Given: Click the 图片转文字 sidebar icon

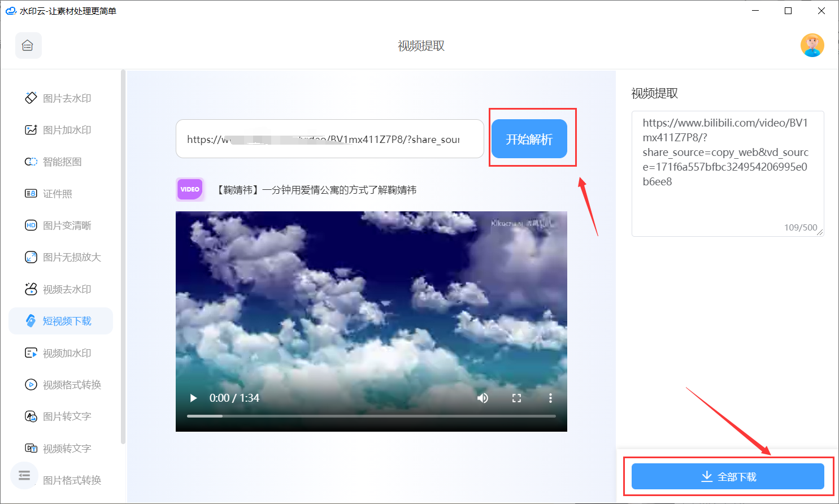Looking at the screenshot, I should click(x=31, y=416).
